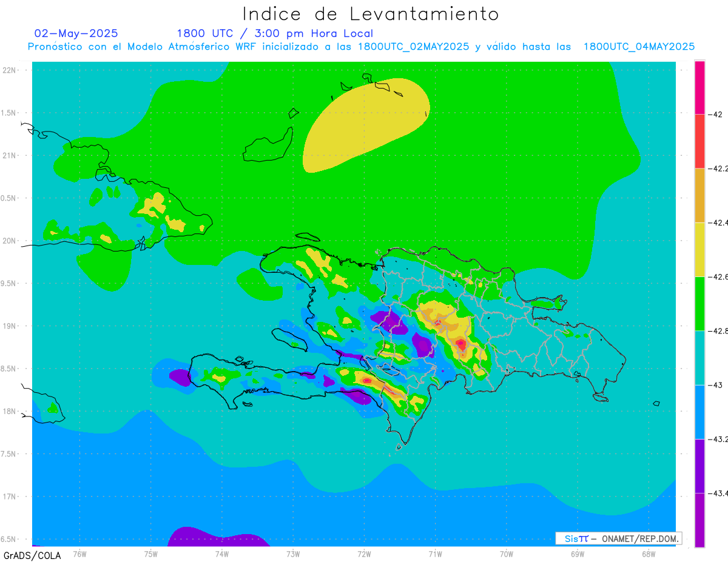Image resolution: width=728 pixels, height=562 pixels.
Task: Click the '-42.8' color scale value
Action: click(x=718, y=330)
